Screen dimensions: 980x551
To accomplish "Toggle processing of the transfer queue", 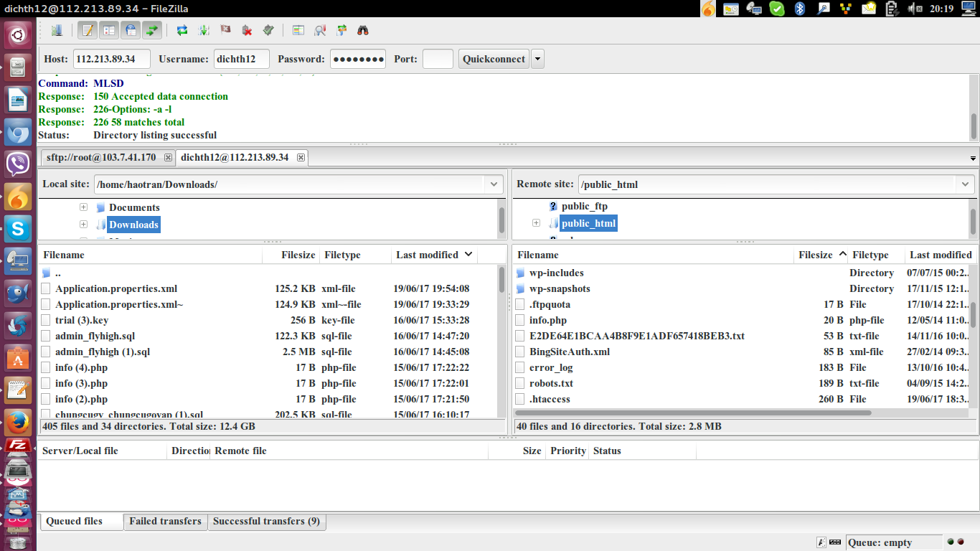I will [204, 30].
